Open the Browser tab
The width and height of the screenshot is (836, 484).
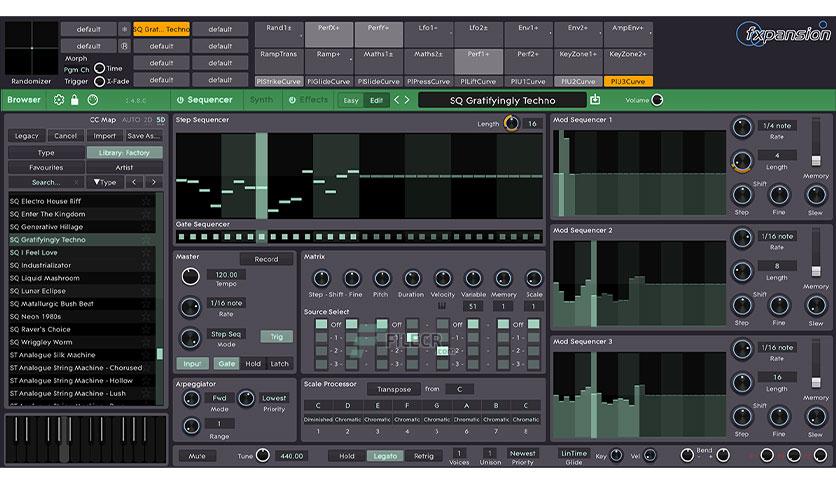click(x=24, y=100)
